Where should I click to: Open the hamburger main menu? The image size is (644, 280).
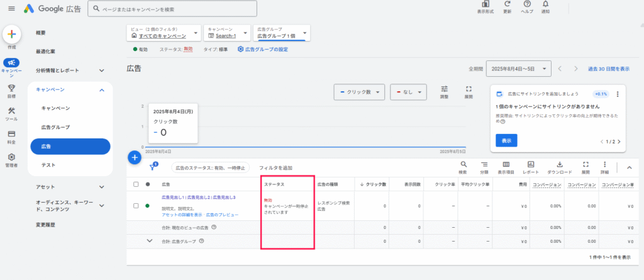tap(11, 8)
